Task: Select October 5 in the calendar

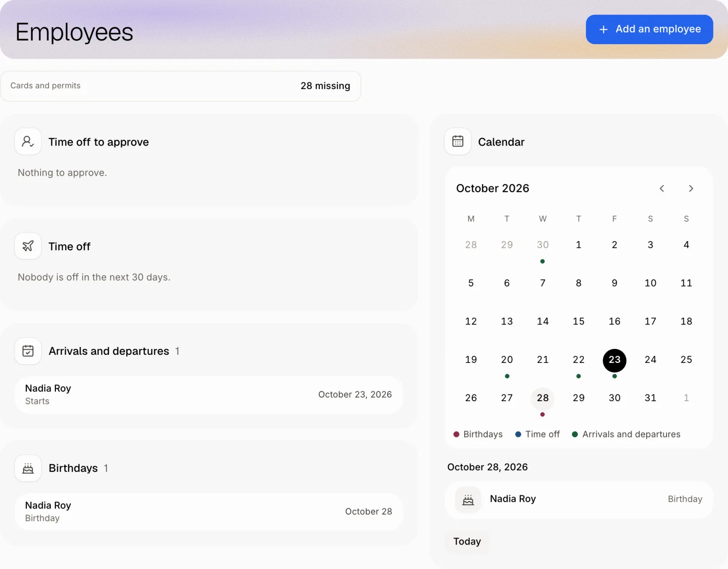Action: pos(471,283)
